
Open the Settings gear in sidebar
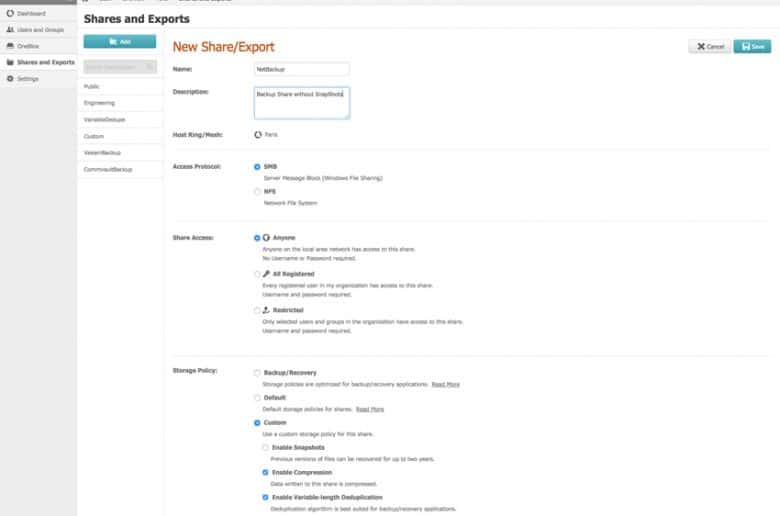pos(10,79)
